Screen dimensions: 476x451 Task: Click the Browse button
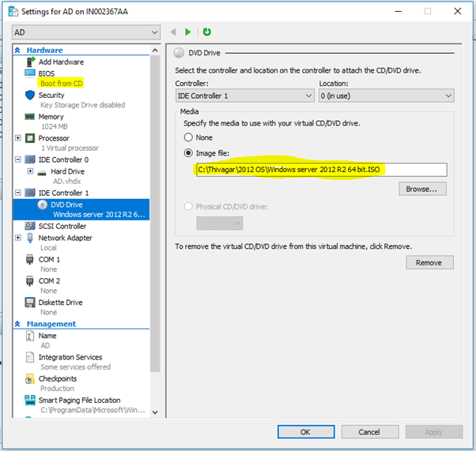click(422, 189)
